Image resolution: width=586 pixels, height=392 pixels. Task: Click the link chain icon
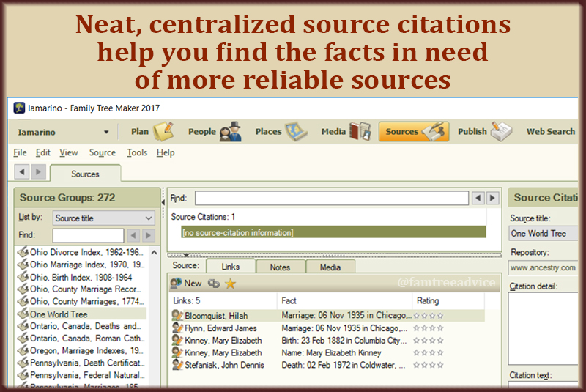[x=214, y=284]
